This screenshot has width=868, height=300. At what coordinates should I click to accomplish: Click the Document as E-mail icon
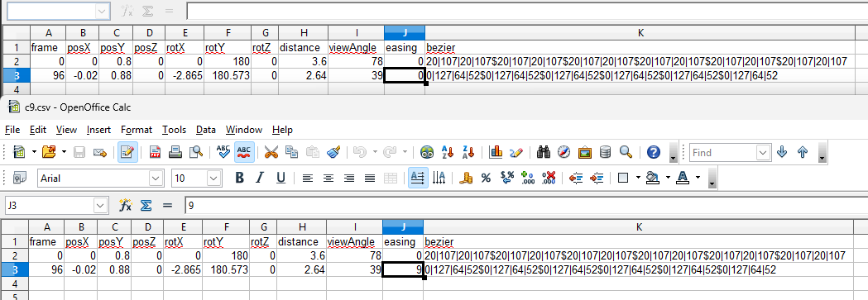click(99, 152)
